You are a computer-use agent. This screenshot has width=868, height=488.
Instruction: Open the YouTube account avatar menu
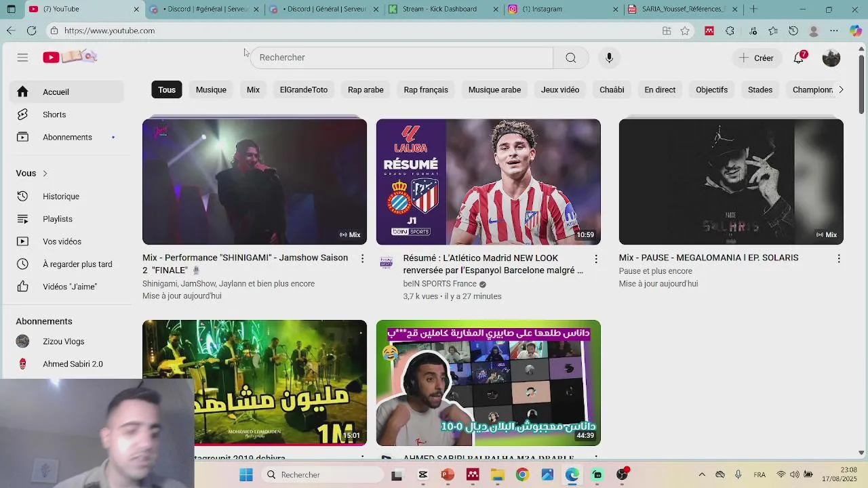[831, 58]
